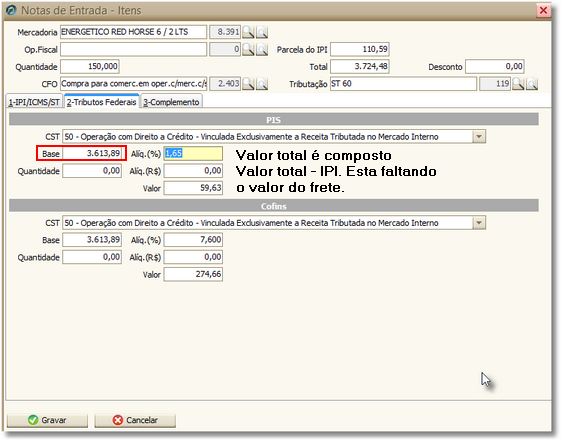The height and width of the screenshot is (442, 562).
Task: Switch to 1-IPI/ICMS/ST tab
Action: 34,102
